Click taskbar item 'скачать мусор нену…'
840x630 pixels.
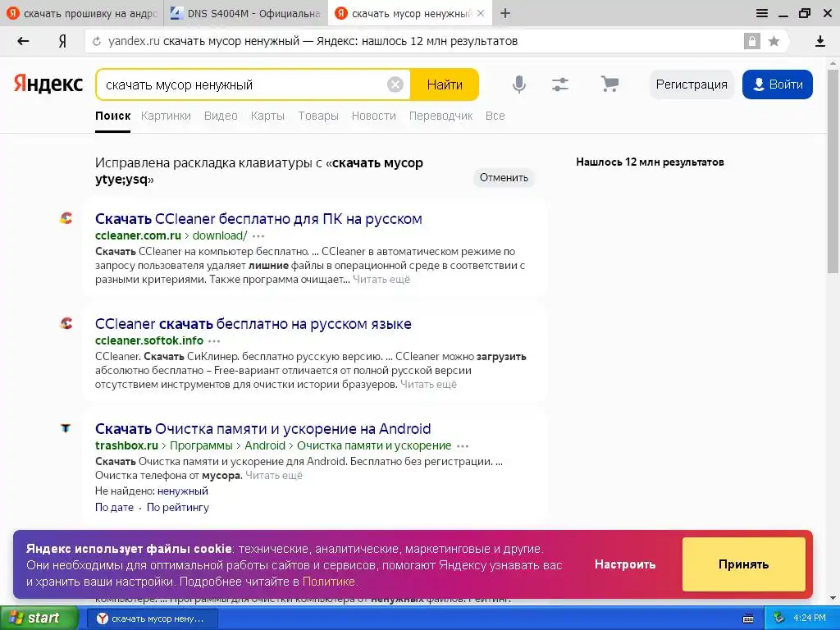coord(152,619)
